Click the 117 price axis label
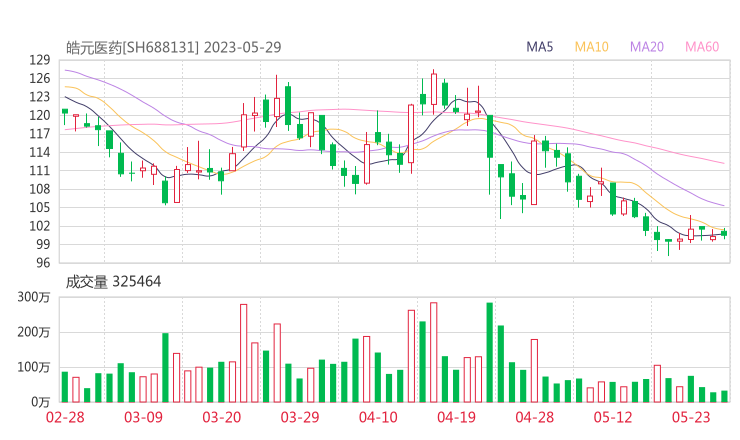 tap(40, 134)
